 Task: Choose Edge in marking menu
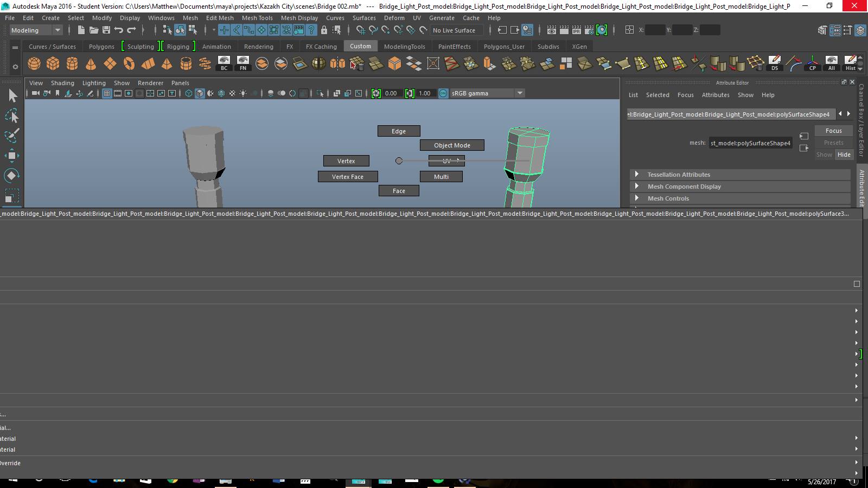pyautogui.click(x=399, y=131)
